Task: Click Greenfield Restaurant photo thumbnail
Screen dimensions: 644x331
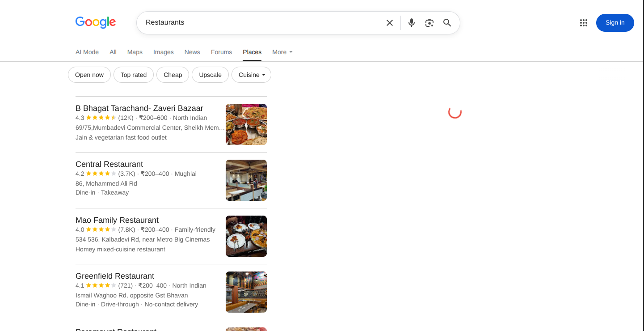Action: click(246, 292)
